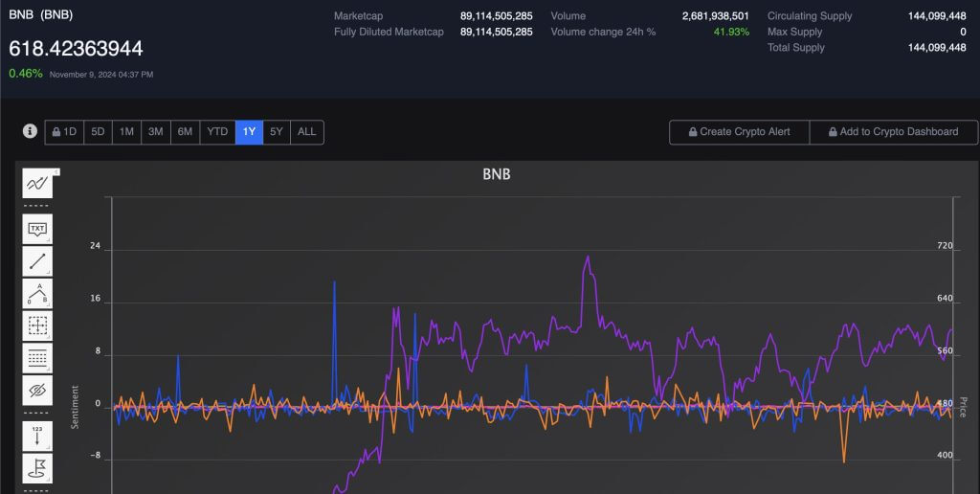Switch chart to YTD range
This screenshot has height=494, width=980.
(217, 132)
